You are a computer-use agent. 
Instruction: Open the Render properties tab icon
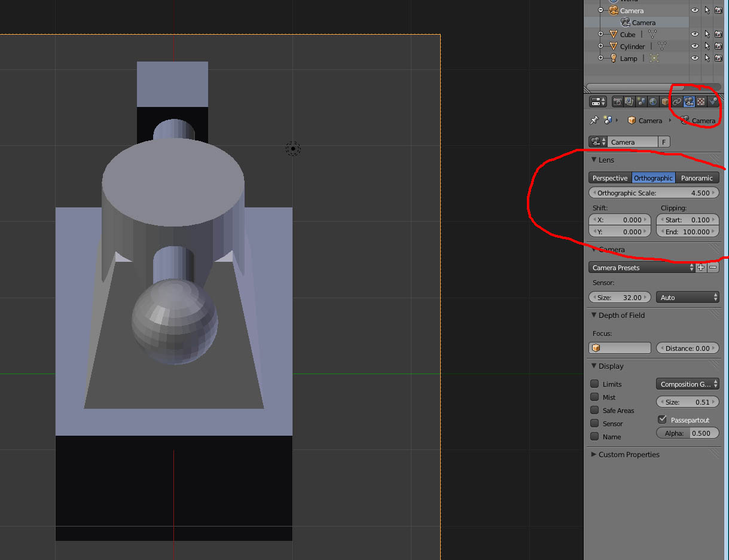pyautogui.click(x=618, y=102)
